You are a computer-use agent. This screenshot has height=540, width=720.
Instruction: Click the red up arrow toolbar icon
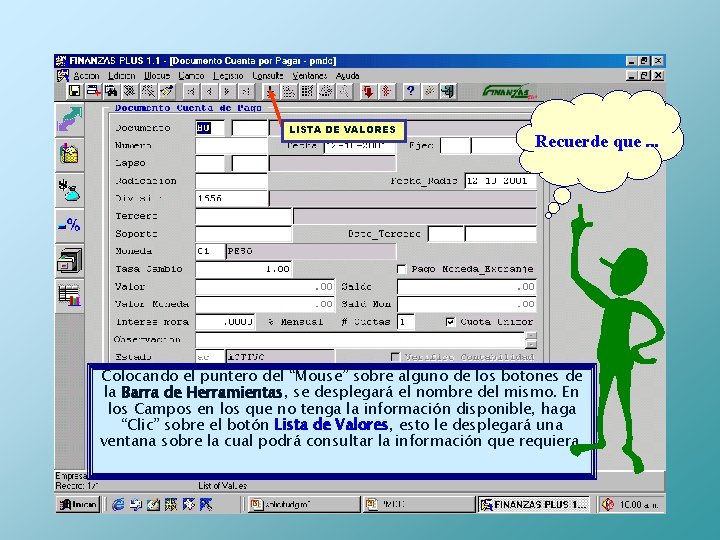coord(386,92)
